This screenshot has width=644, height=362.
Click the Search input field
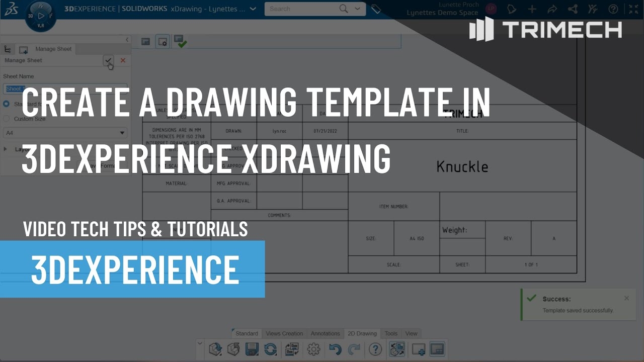click(x=302, y=9)
